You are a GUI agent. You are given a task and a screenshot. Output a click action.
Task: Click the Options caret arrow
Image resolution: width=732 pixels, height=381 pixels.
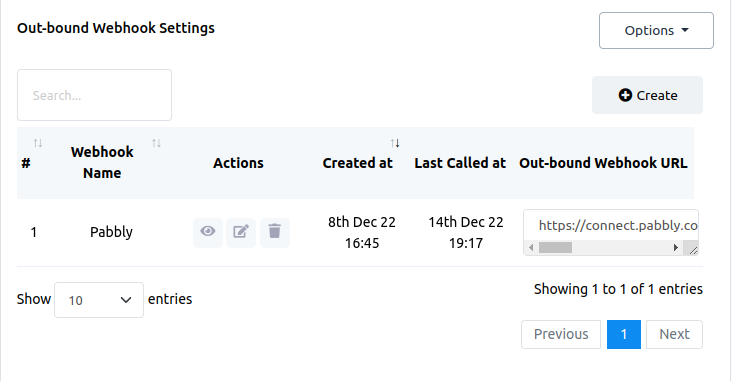(685, 30)
